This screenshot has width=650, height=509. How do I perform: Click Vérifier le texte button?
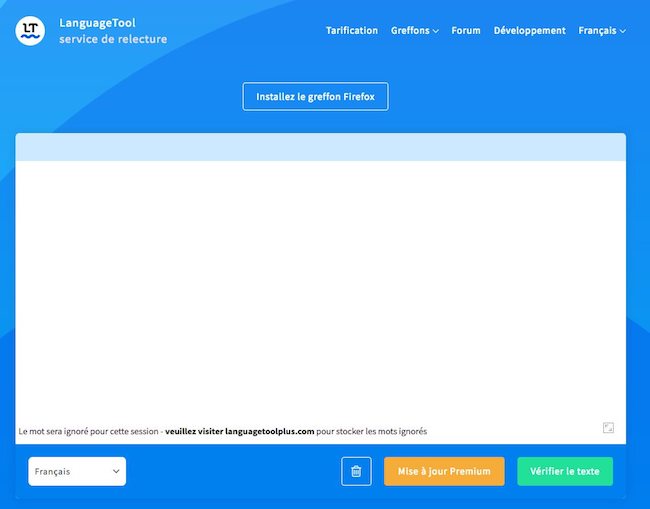[x=565, y=471]
